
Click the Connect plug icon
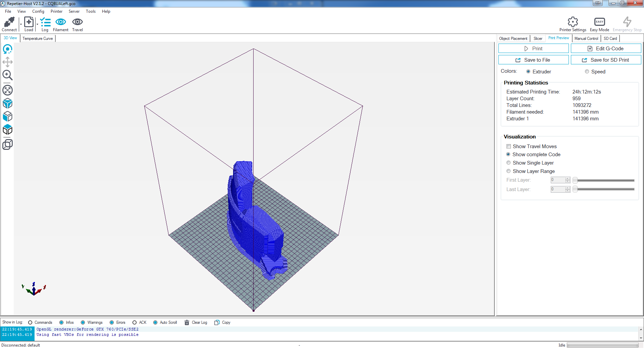[9, 22]
